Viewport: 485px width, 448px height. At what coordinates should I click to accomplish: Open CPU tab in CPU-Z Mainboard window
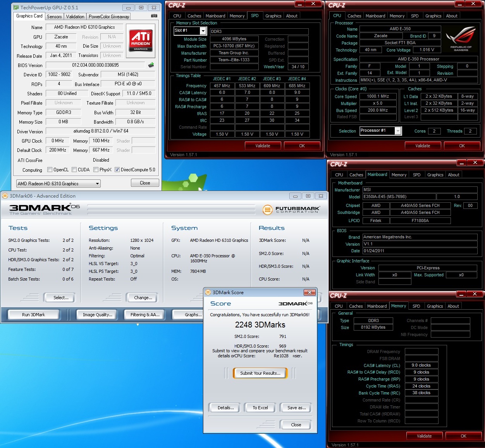pos(339,175)
